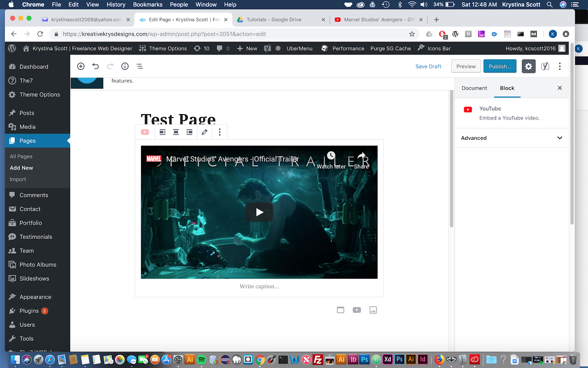Image resolution: width=588 pixels, height=368 pixels.
Task: Open the Performance admin bar menu
Action: (343, 48)
